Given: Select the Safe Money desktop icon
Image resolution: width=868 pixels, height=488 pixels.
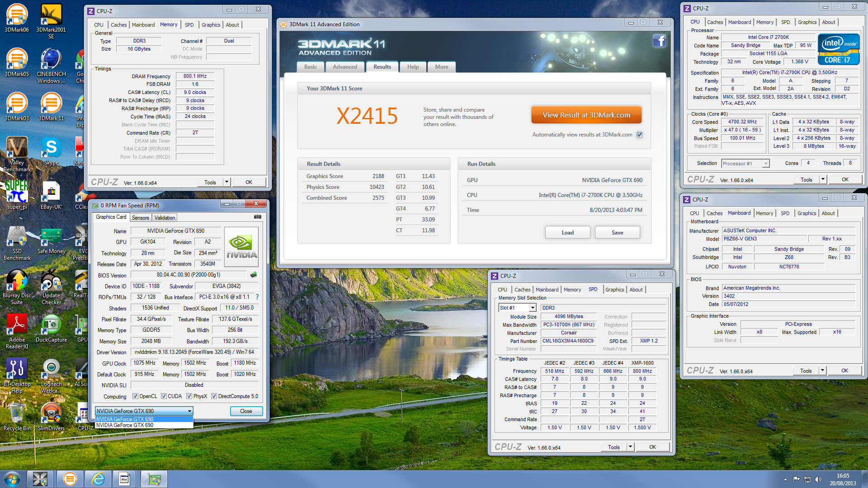Looking at the screenshot, I should pos(51,239).
